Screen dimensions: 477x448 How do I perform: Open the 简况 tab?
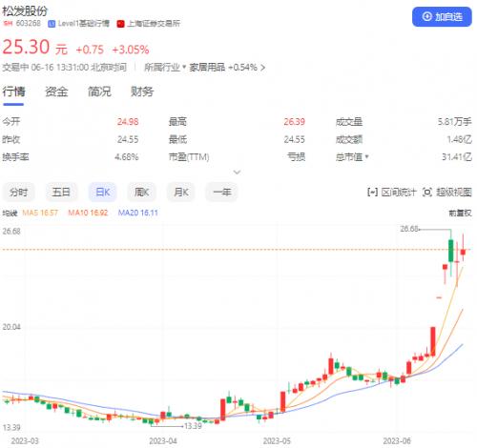point(99,92)
